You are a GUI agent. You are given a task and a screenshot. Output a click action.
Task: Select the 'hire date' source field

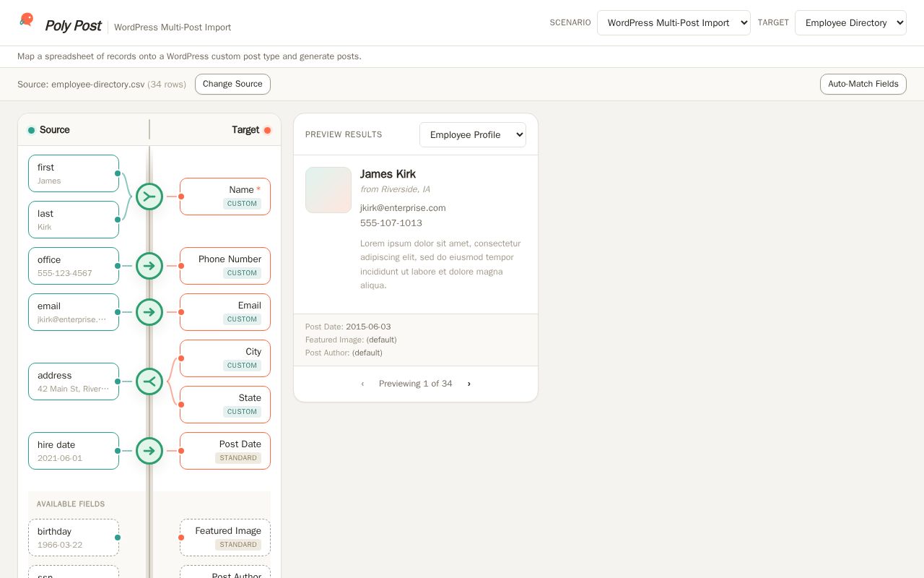pos(74,451)
